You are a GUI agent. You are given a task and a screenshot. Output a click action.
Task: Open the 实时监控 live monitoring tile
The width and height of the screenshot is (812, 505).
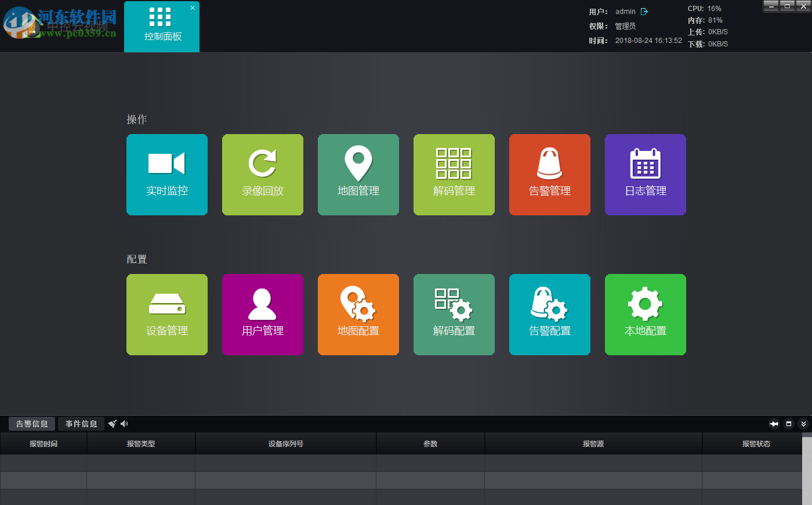(x=167, y=175)
